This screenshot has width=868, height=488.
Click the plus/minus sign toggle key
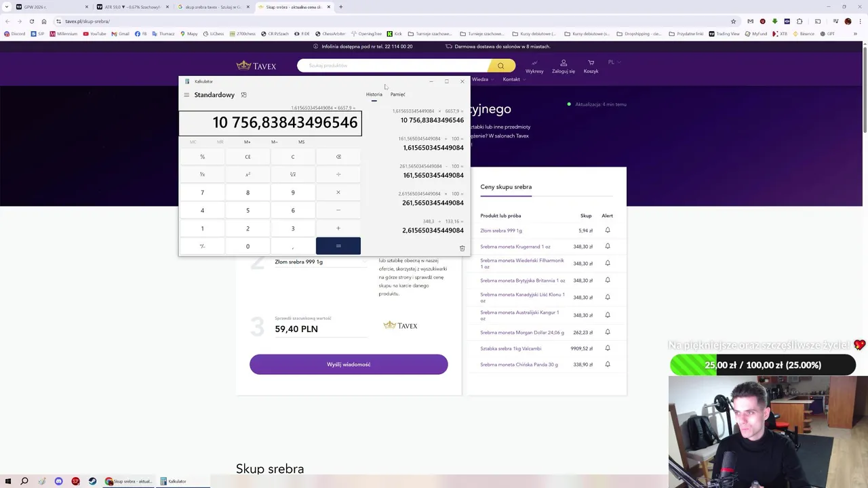point(202,246)
